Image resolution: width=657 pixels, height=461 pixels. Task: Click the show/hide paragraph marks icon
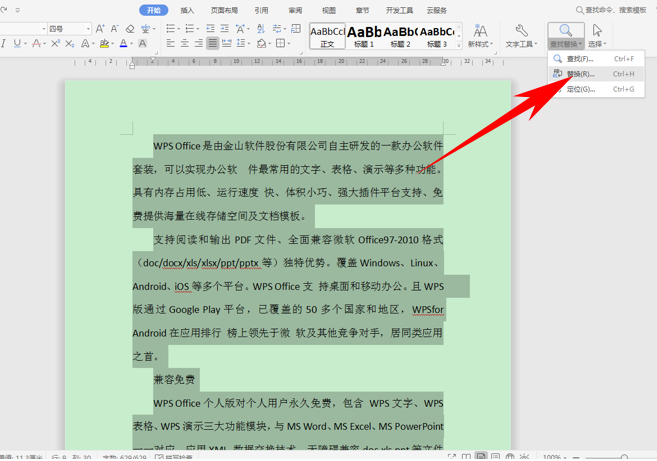[x=277, y=28]
